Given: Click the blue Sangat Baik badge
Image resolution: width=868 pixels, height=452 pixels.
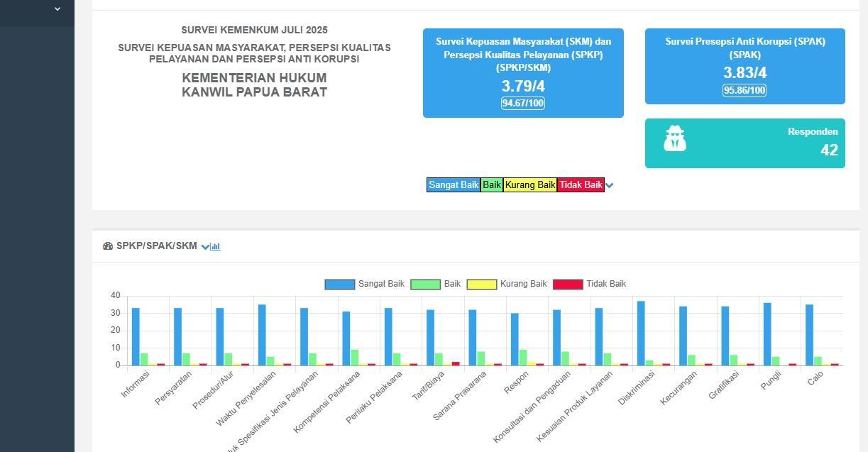Looking at the screenshot, I should pos(454,184).
